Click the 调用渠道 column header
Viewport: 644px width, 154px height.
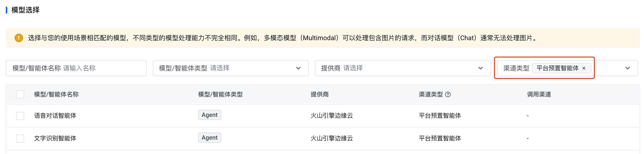point(539,94)
